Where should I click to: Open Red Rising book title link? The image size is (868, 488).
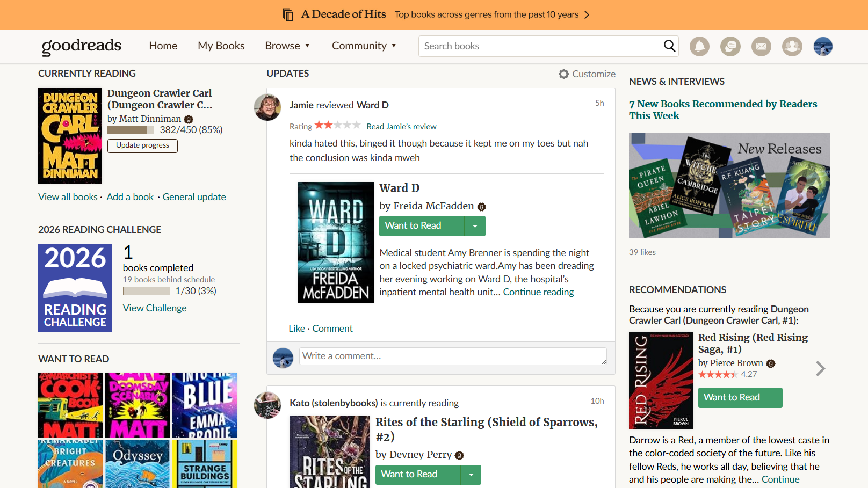coord(753,344)
